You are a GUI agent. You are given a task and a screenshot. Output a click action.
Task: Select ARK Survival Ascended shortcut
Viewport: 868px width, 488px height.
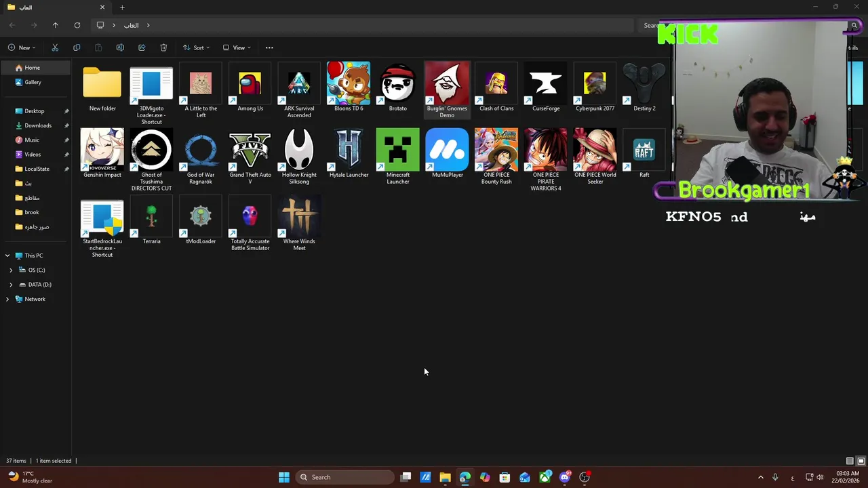click(x=299, y=90)
